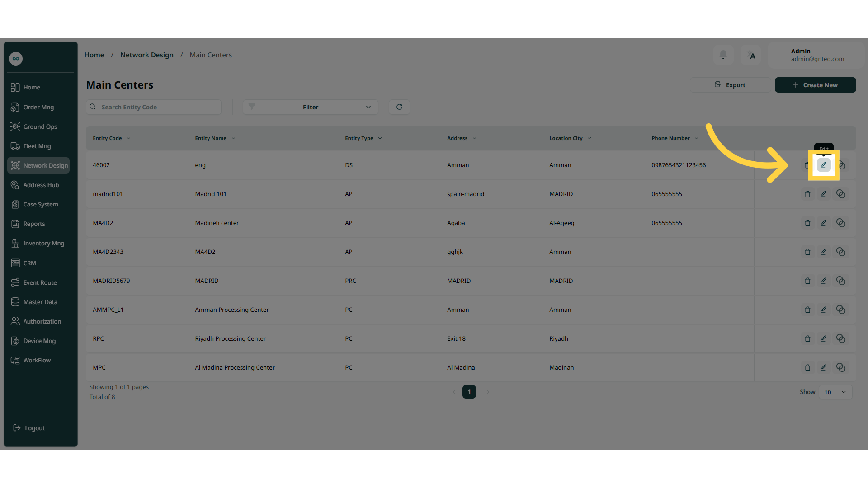Go to Home via the breadcrumb
This screenshot has height=488, width=868.
tap(94, 55)
